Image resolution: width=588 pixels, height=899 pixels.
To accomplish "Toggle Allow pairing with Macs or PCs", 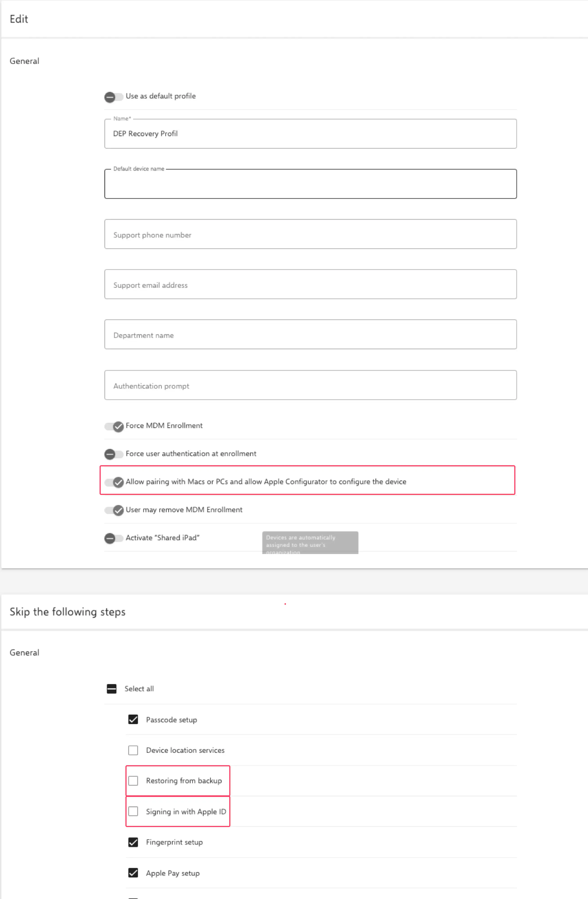I will pos(114,482).
